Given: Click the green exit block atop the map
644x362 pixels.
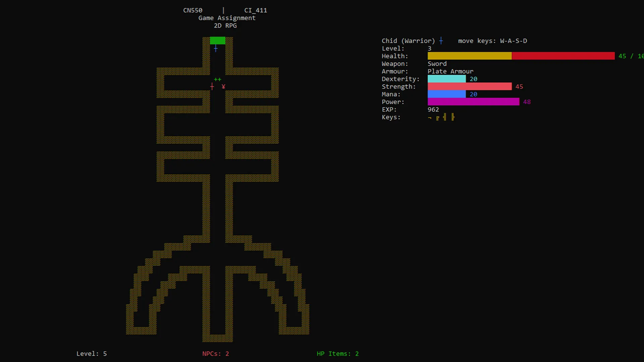Looking at the screenshot, I should (218, 41).
